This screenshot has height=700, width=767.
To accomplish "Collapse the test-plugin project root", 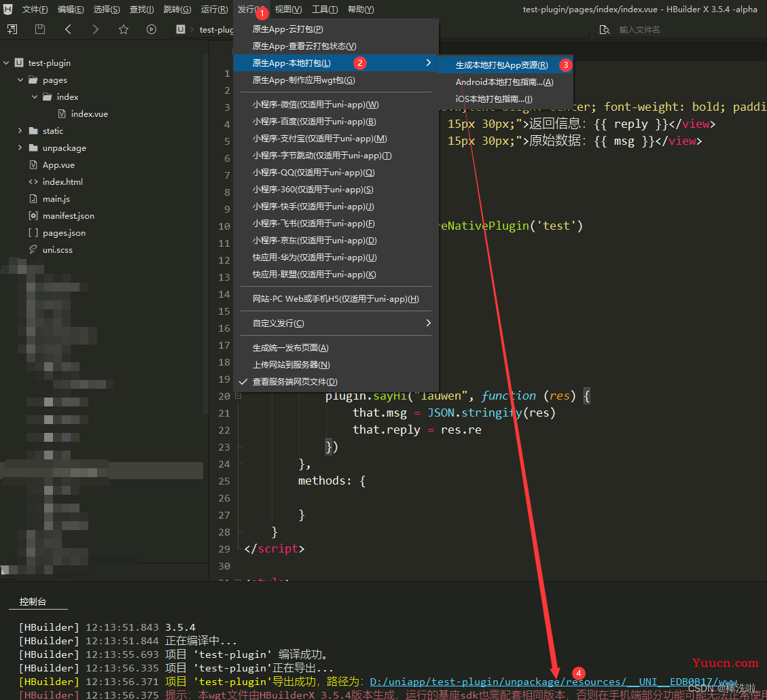I will [6, 63].
